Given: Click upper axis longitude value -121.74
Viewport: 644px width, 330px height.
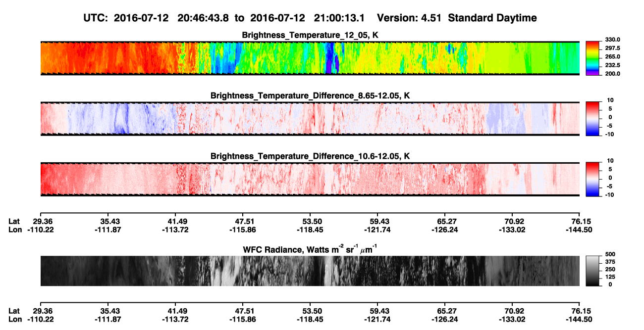Looking at the screenshot, I should pos(377,230).
